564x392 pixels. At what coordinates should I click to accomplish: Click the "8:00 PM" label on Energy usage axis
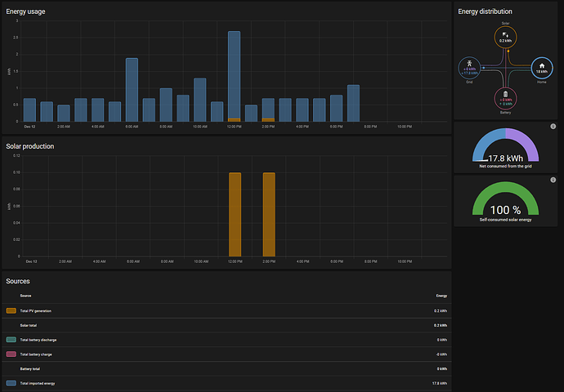(370, 127)
